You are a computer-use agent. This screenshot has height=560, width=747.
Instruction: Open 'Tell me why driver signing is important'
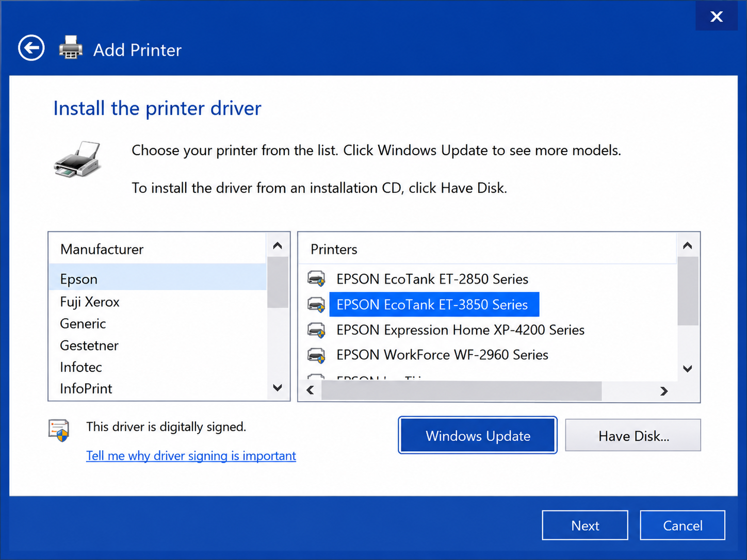pyautogui.click(x=191, y=456)
